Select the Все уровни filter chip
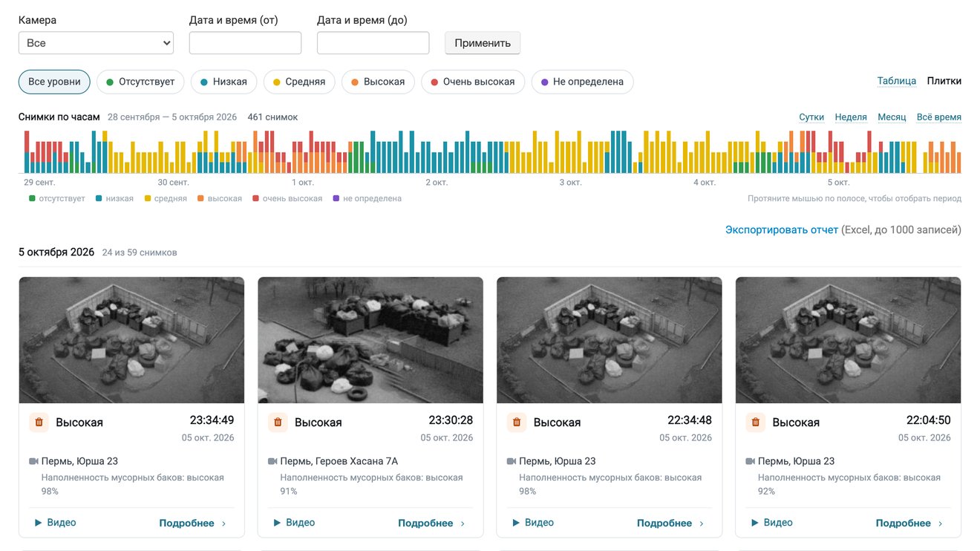The width and height of the screenshot is (980, 551). [54, 82]
